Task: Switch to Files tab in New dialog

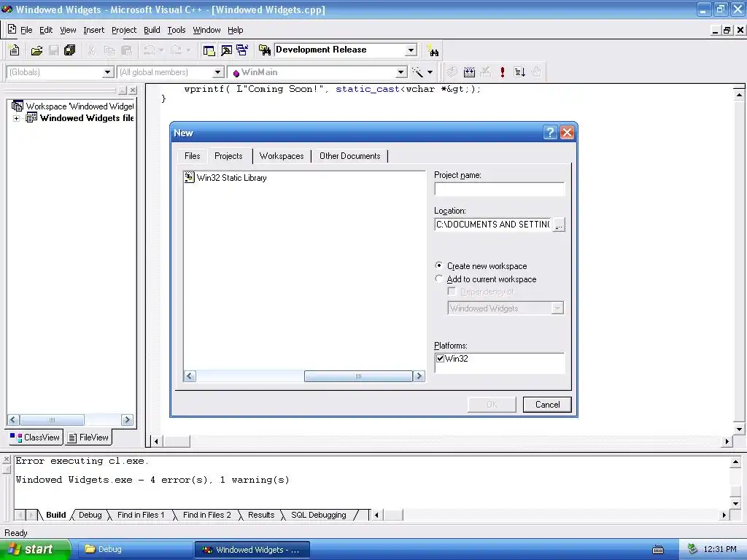Action: [x=192, y=156]
